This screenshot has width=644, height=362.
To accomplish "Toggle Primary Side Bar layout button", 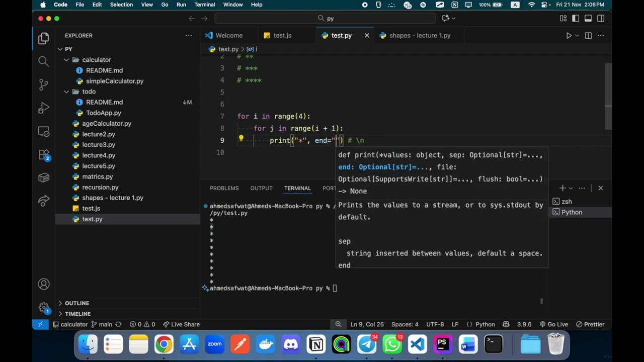I will coord(576,18).
